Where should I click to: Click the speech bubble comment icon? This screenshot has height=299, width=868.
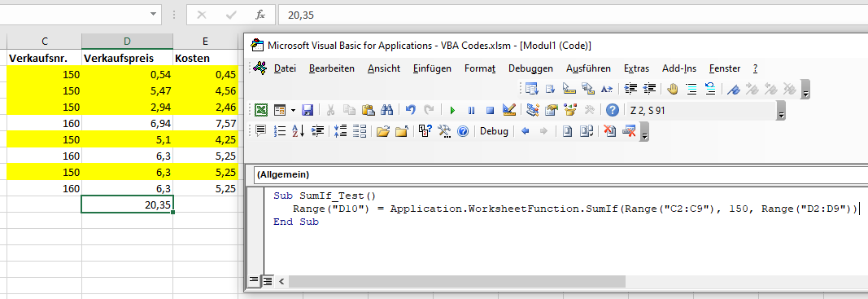click(261, 131)
